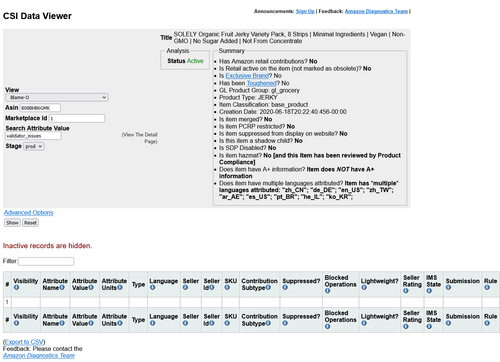Click 'Item Classification: base_product' text
The image size is (500, 362).
point(263,105)
